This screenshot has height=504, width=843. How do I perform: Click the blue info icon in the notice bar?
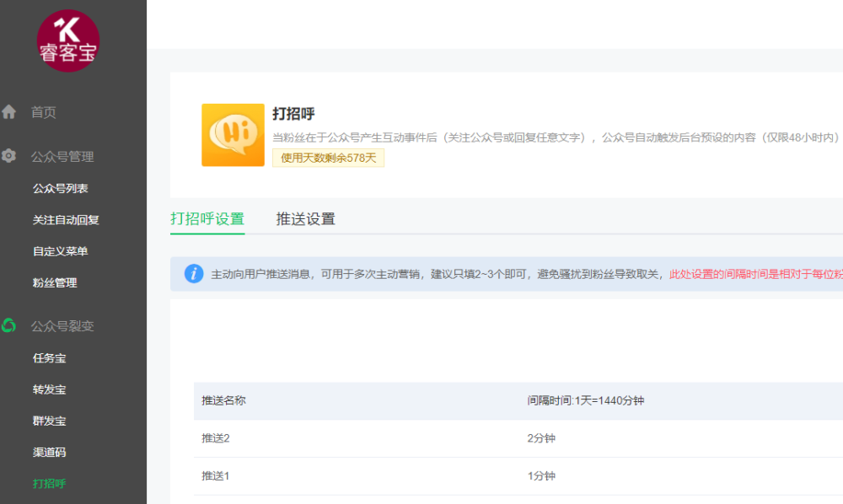(x=194, y=274)
